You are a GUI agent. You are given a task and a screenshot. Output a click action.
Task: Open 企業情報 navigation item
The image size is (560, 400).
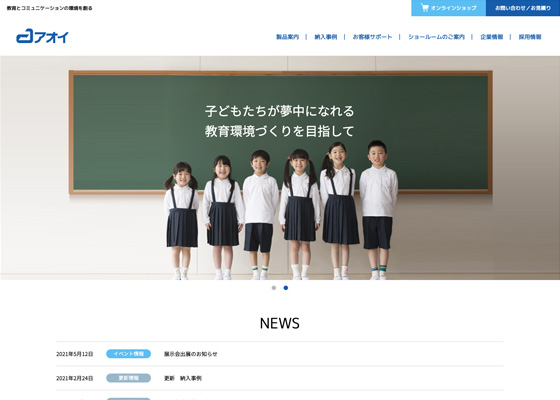click(x=492, y=37)
